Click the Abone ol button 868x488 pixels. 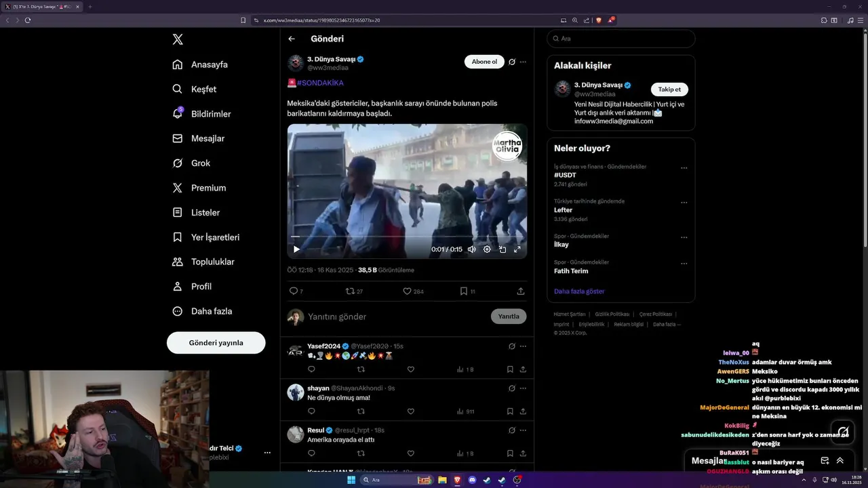point(484,62)
